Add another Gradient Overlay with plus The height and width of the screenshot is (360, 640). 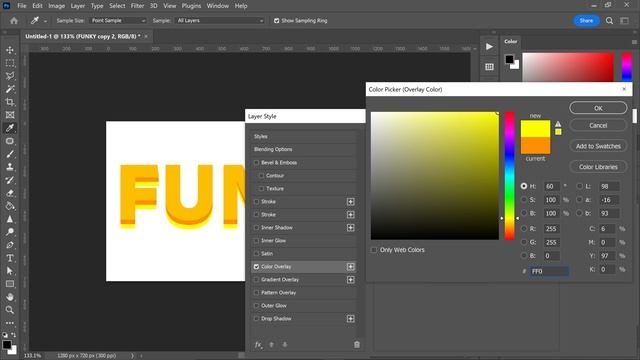click(351, 280)
